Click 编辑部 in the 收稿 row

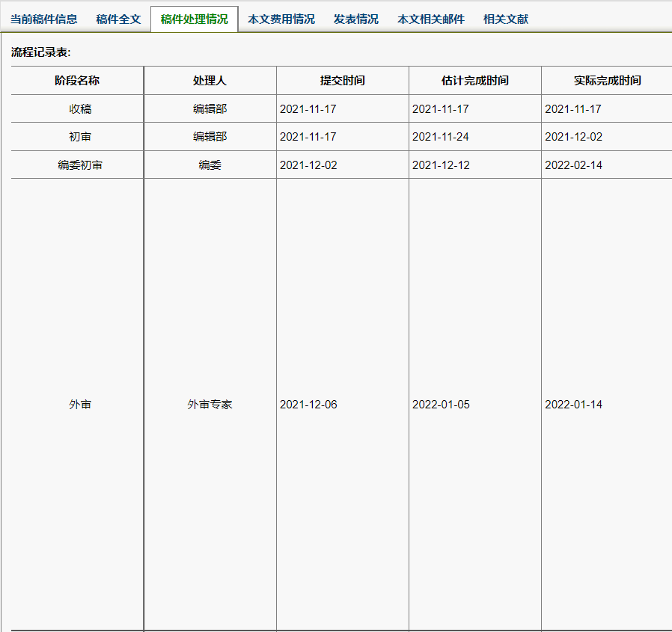point(210,109)
